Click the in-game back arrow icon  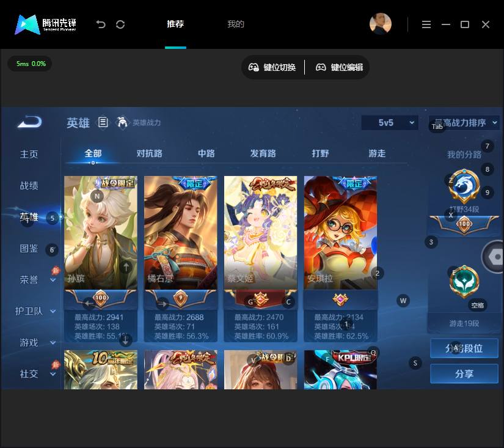[x=29, y=122]
